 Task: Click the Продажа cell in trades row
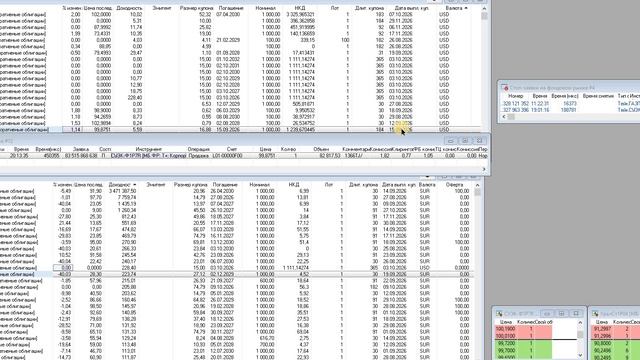(x=198, y=156)
